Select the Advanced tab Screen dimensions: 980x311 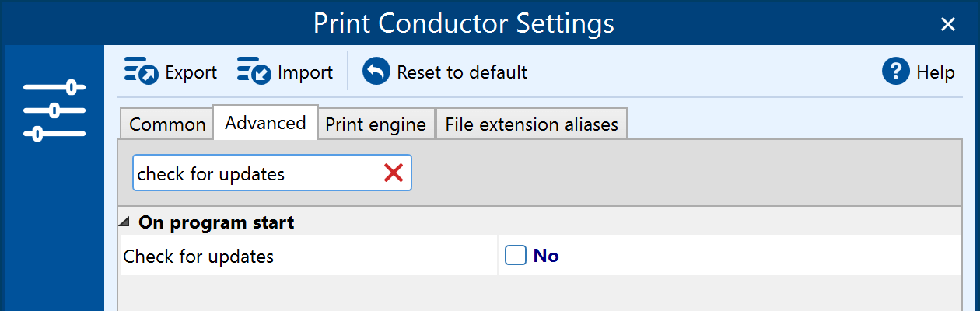265,122
